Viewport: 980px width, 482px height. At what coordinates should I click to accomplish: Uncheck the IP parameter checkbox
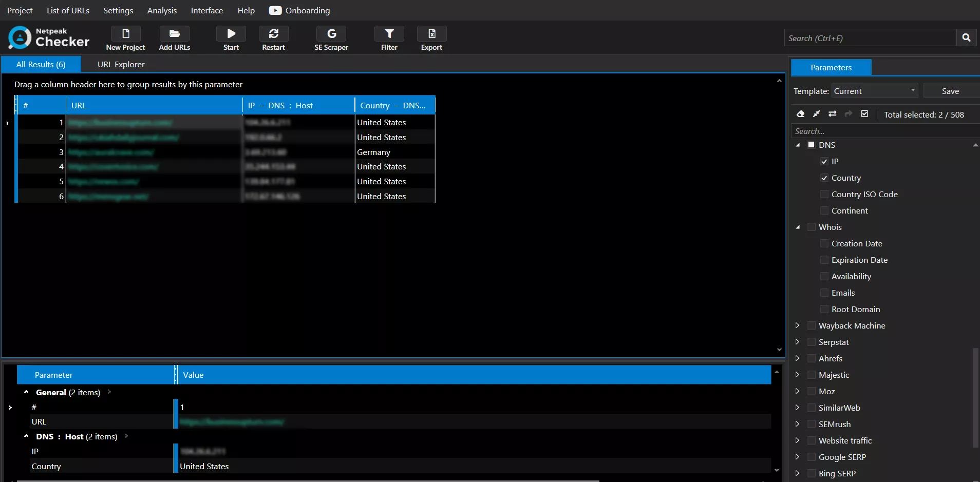tap(824, 162)
